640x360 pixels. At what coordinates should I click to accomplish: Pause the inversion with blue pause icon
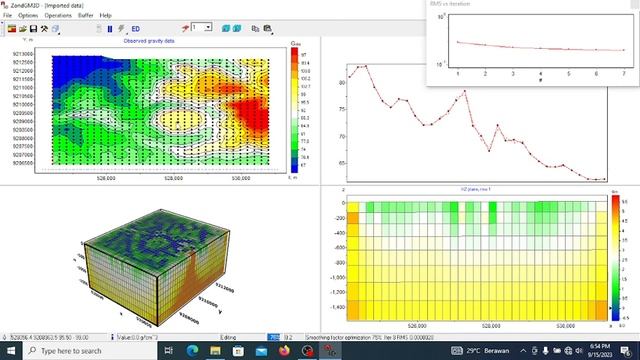click(x=110, y=29)
